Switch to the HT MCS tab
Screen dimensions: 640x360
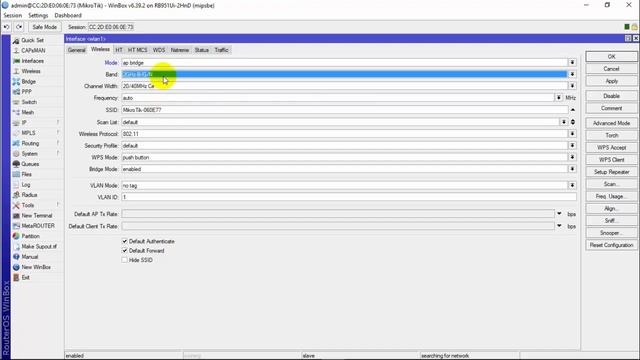coord(138,50)
